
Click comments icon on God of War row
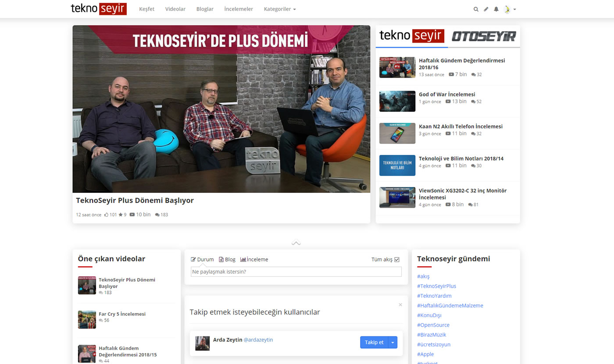point(473,102)
